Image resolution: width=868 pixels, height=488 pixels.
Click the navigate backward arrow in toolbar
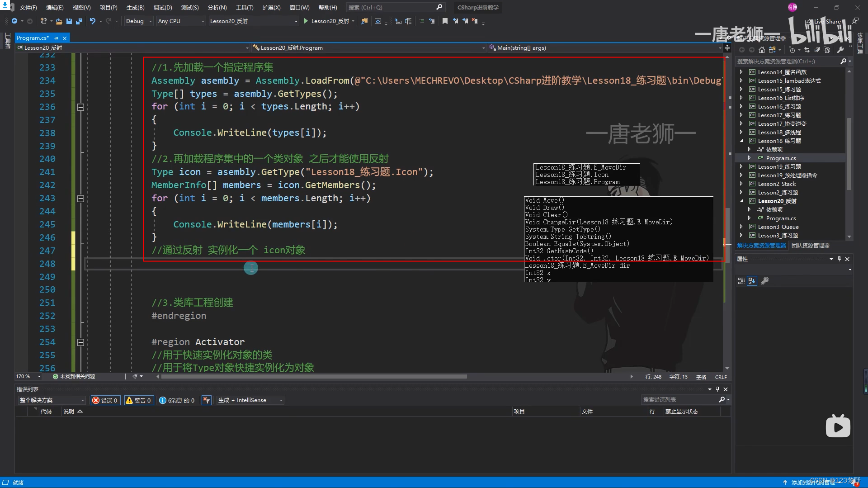(x=14, y=21)
